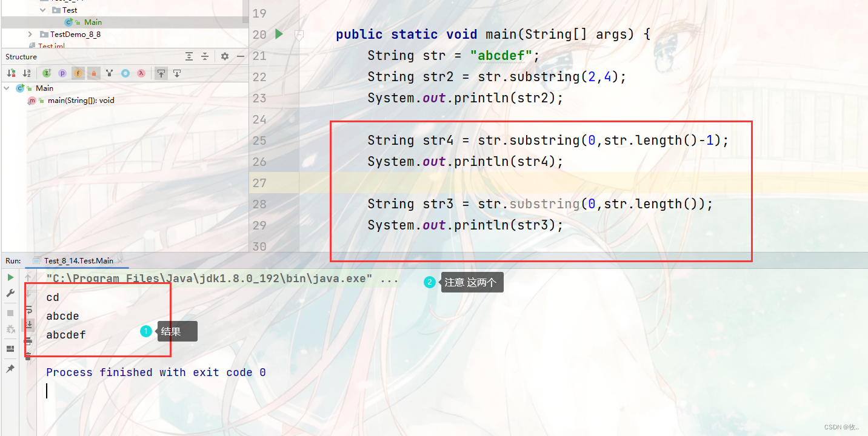Collapse the Test folder in project tree
The image size is (868, 436).
pyautogui.click(x=42, y=10)
